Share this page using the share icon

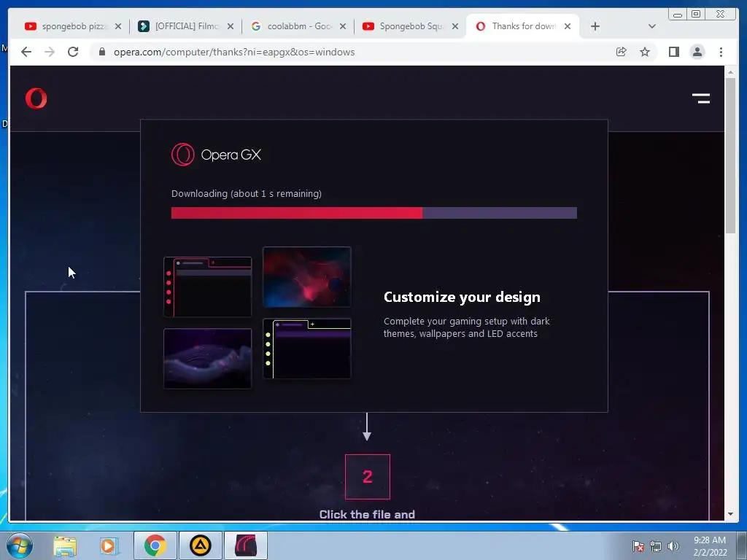coord(622,52)
